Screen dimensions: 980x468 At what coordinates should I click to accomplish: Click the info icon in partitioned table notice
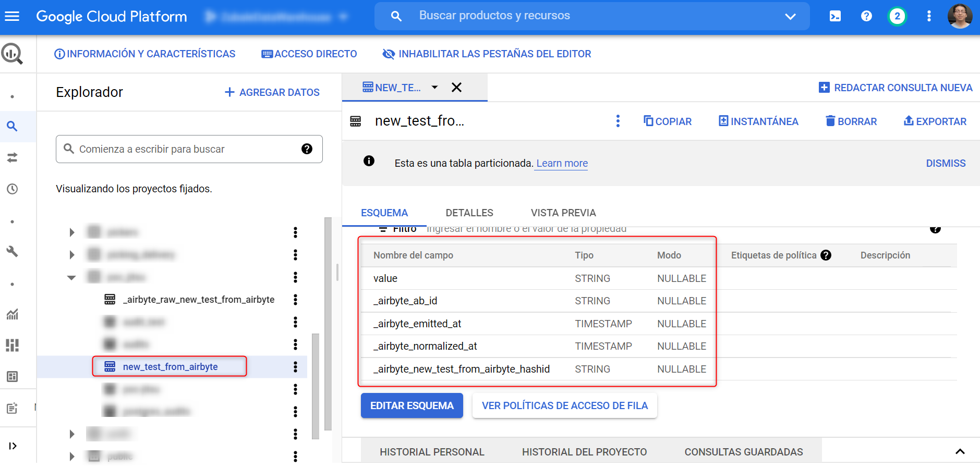(369, 161)
